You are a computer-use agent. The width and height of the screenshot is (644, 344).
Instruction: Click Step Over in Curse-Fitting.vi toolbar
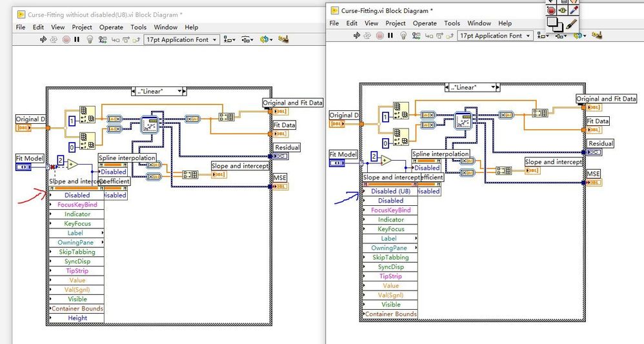439,35
